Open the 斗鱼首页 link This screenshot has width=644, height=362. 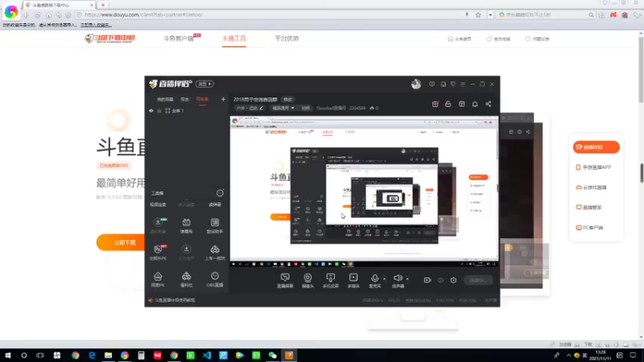(x=460, y=39)
